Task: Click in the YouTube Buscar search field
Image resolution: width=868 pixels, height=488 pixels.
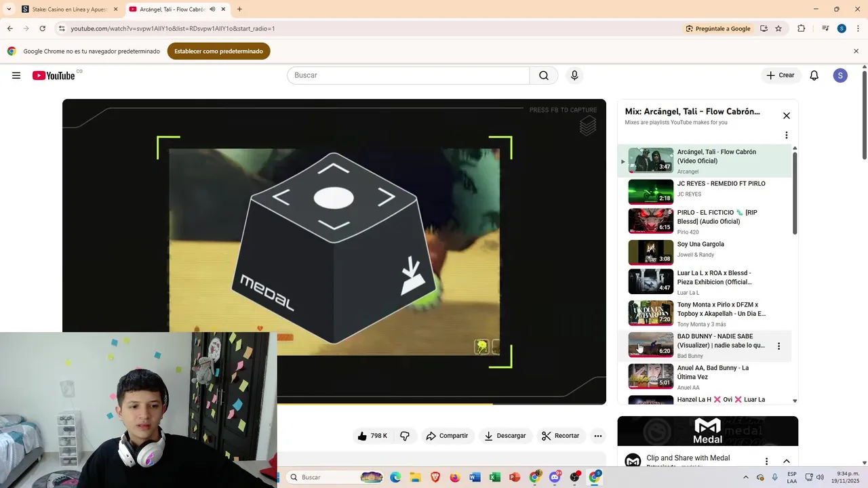Action: (408, 75)
